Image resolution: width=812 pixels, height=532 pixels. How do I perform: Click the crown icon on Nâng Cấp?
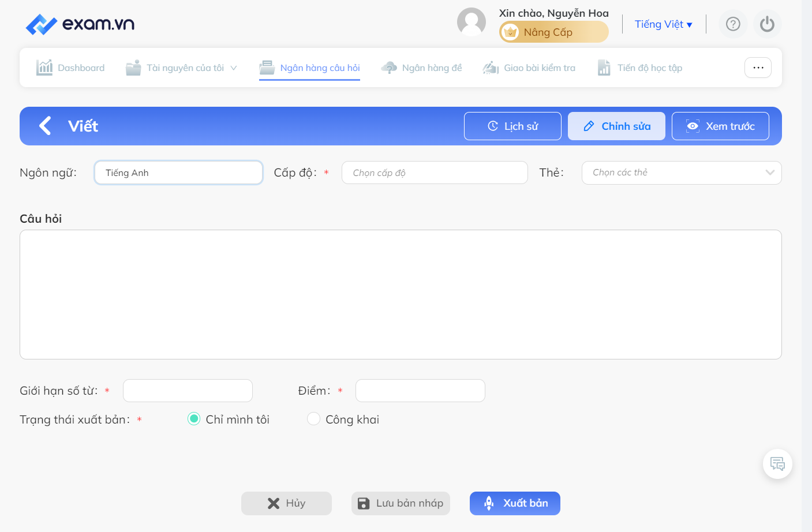click(510, 32)
